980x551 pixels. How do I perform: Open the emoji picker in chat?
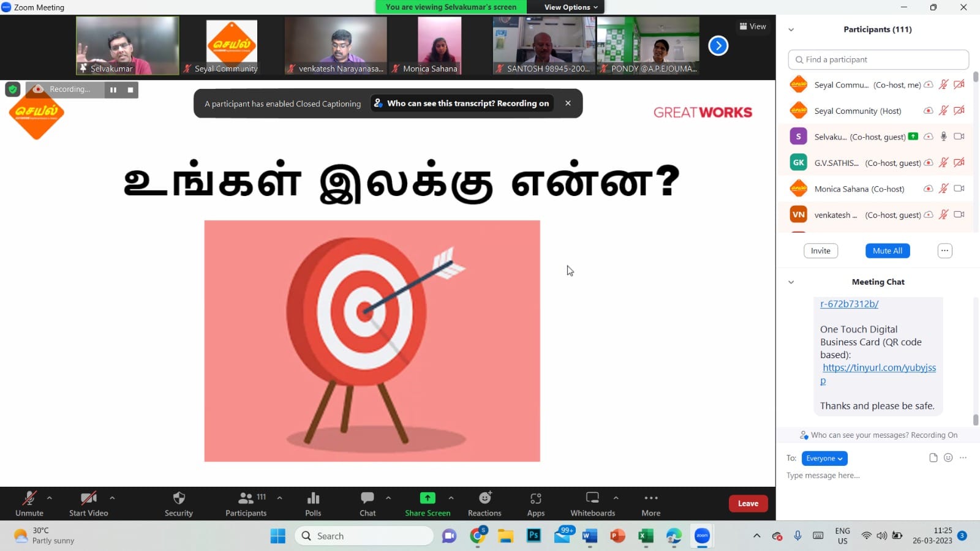948,458
